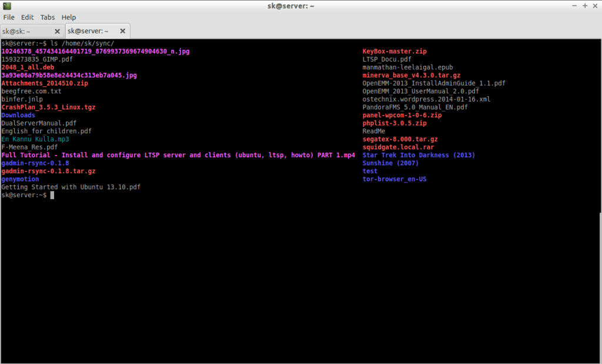
Task: Open the Tabs menu
Action: (x=47, y=17)
